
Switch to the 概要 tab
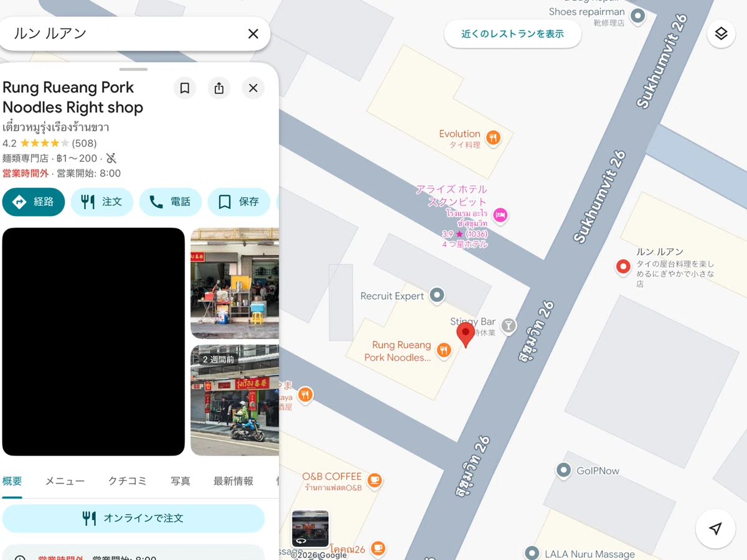coord(12,481)
